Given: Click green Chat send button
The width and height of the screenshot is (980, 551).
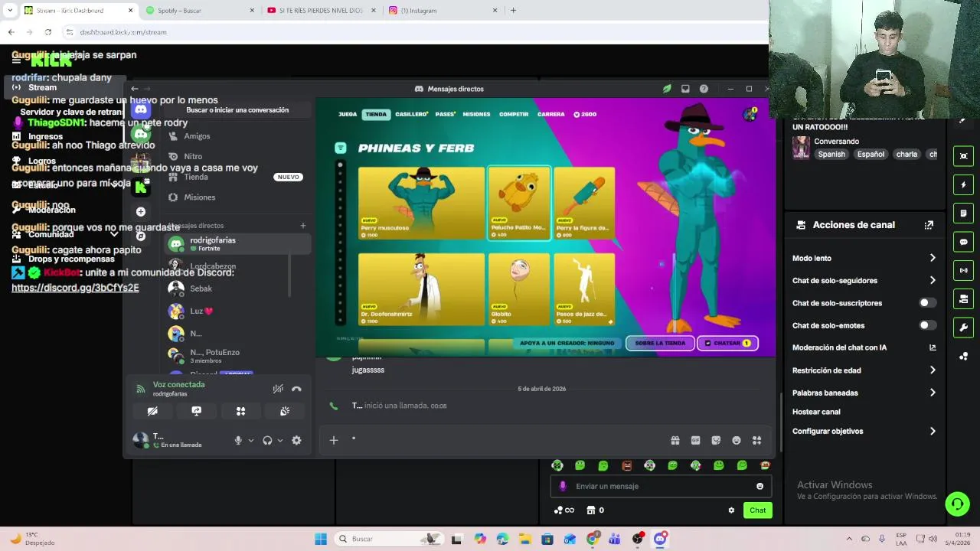Looking at the screenshot, I should (x=757, y=510).
